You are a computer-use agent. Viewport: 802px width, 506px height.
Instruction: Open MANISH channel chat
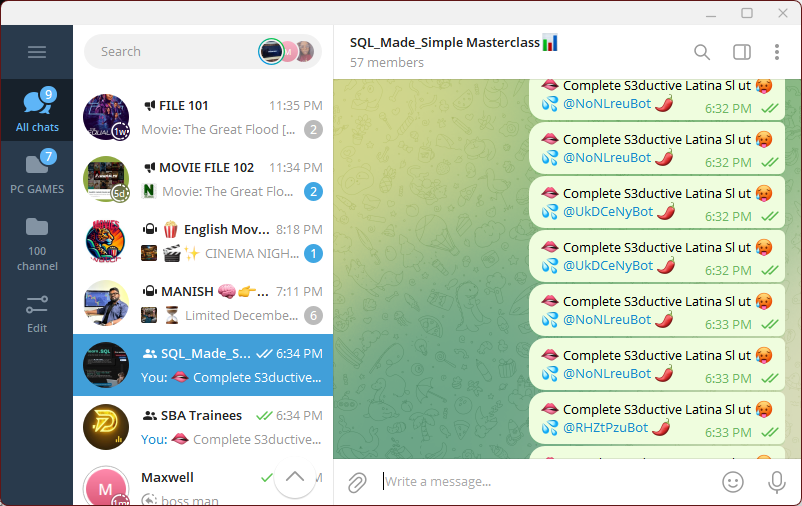[203, 303]
